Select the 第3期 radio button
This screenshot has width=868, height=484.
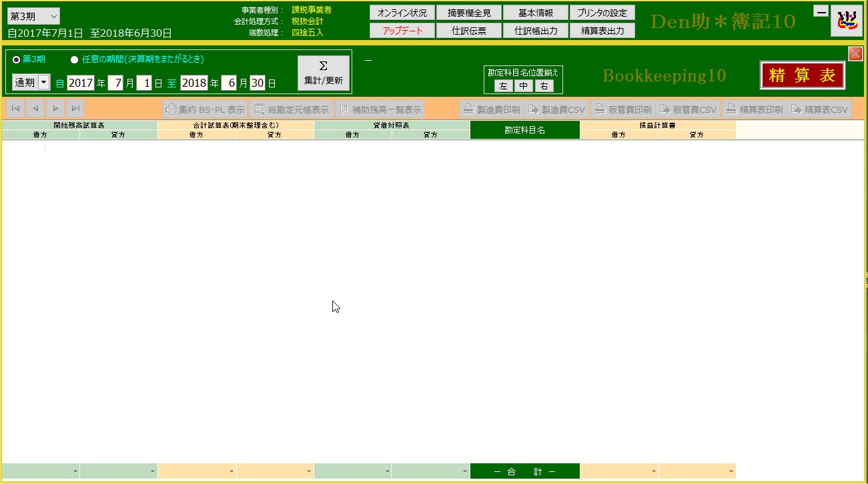(x=17, y=59)
